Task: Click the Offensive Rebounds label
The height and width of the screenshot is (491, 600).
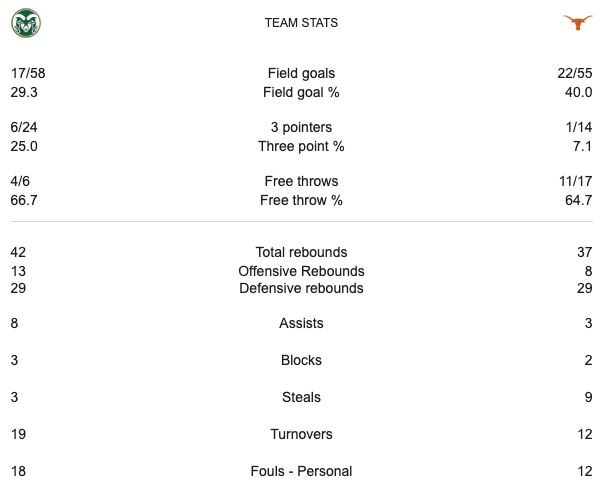Action: [301, 271]
